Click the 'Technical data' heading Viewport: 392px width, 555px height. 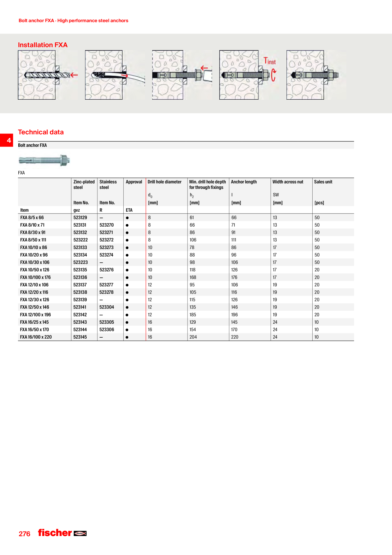coord(41,132)
